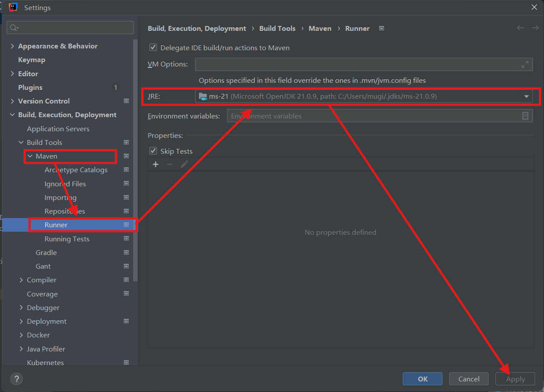Click the forward navigation arrow
The width and height of the screenshot is (544, 392).
(x=535, y=28)
